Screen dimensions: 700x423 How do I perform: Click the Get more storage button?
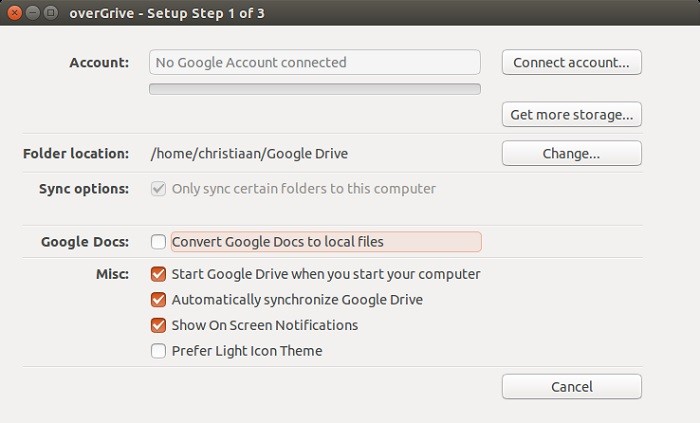click(571, 114)
